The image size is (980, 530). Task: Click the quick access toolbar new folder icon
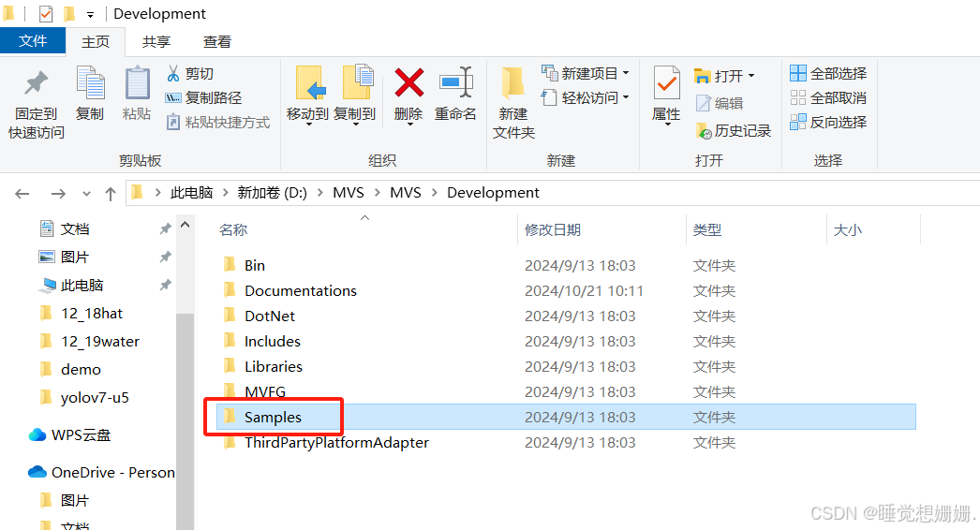pyautogui.click(x=69, y=13)
